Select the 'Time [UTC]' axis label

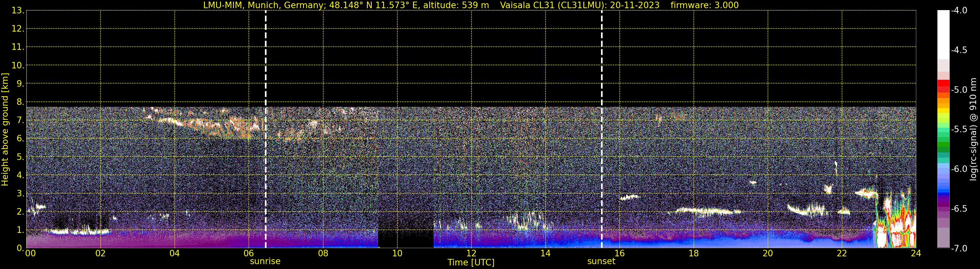471,262
